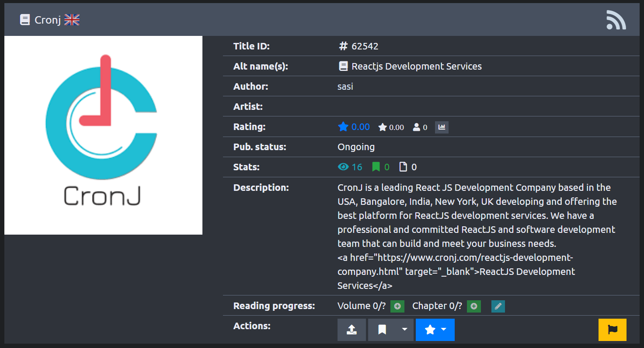This screenshot has height=348, width=644.
Task: Click the description paragraph about CronJ
Action: 477,236
